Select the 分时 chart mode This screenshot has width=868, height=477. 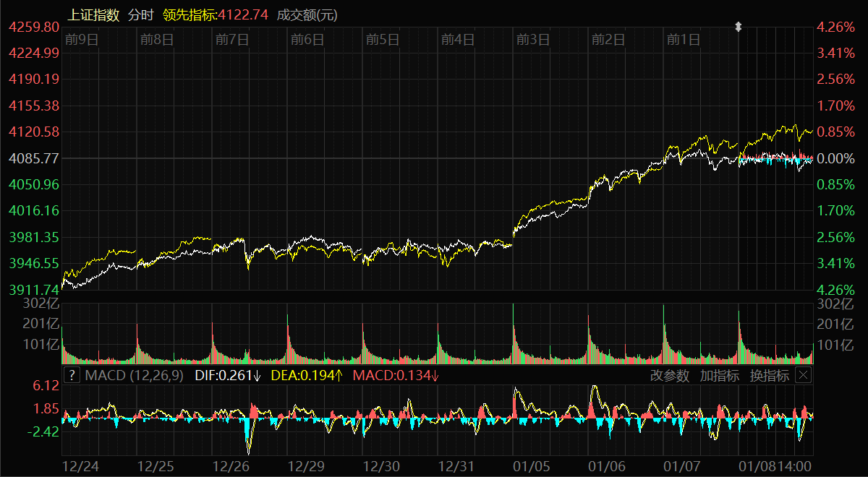click(141, 15)
